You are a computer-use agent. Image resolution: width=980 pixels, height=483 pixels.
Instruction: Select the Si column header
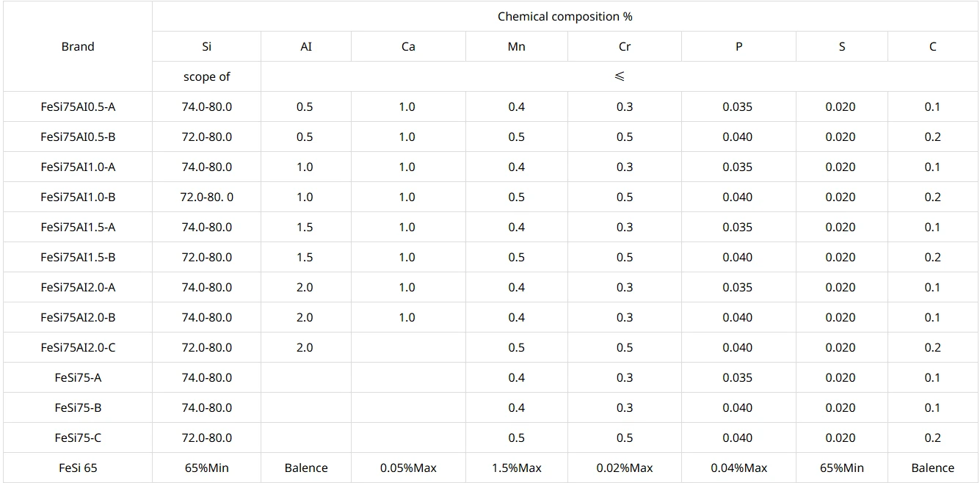click(x=206, y=46)
